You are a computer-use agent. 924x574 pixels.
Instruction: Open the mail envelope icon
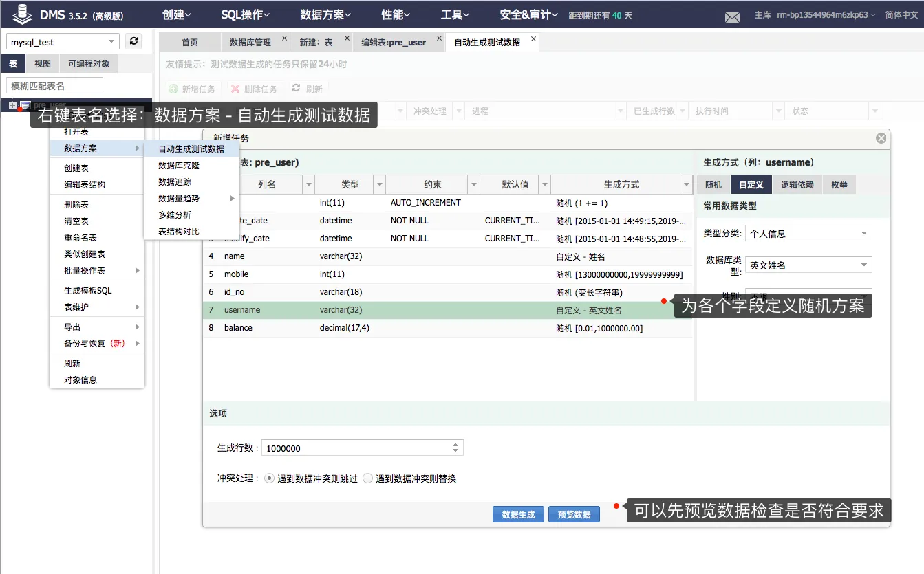tap(732, 17)
